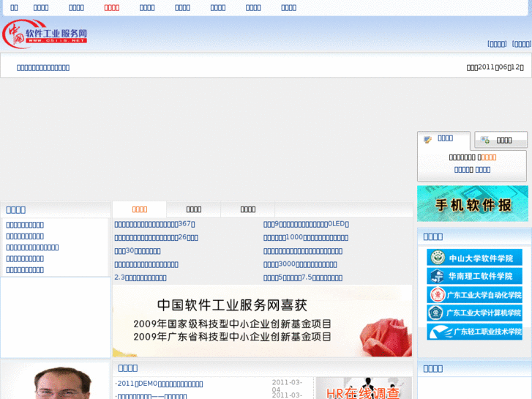Open the 广东工业大学自动化学院 banner
Image resolution: width=532 pixels, height=399 pixels.
[x=474, y=294]
